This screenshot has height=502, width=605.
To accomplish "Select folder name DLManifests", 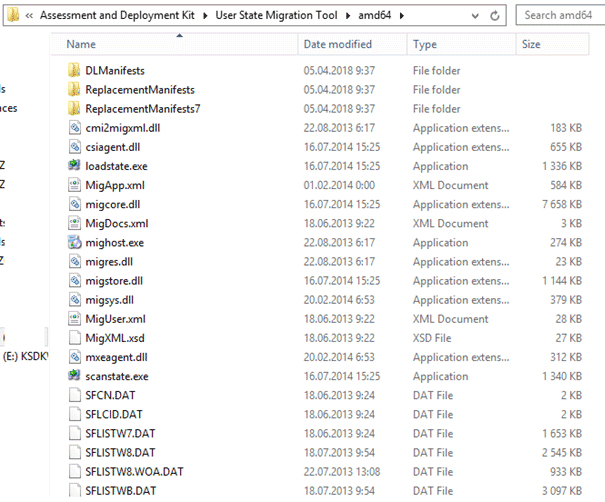I will (115, 71).
